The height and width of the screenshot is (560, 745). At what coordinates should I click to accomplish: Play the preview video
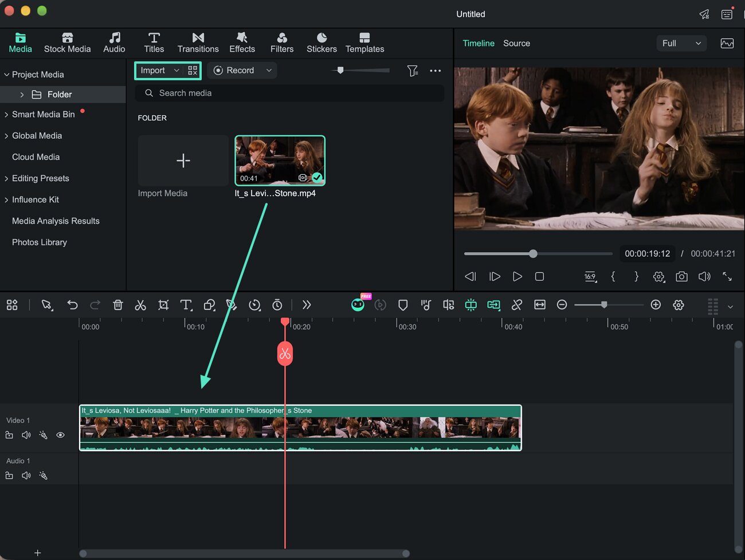click(517, 277)
